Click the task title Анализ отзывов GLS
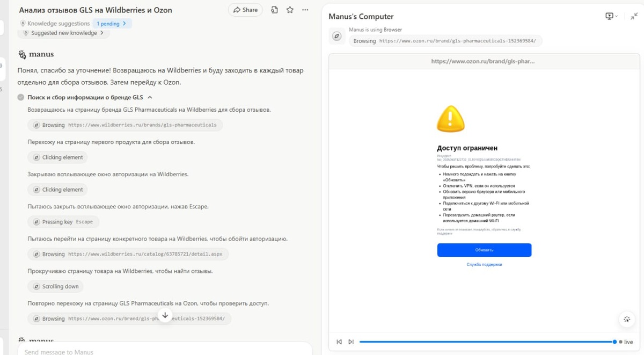644x355 pixels. click(x=96, y=10)
